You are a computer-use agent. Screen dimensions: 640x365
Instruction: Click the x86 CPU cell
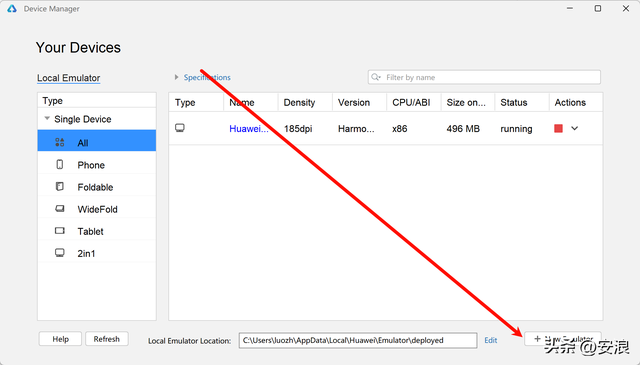pyautogui.click(x=400, y=129)
